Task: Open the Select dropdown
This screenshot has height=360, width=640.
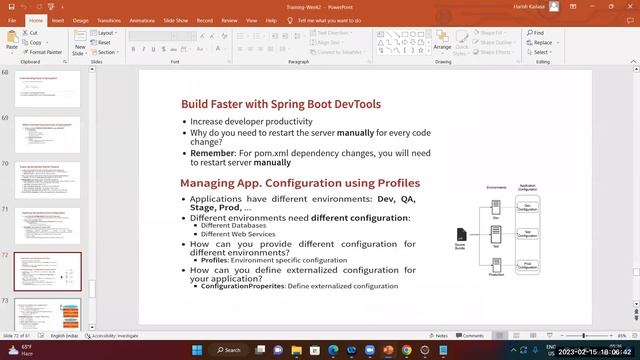Action: (540, 52)
